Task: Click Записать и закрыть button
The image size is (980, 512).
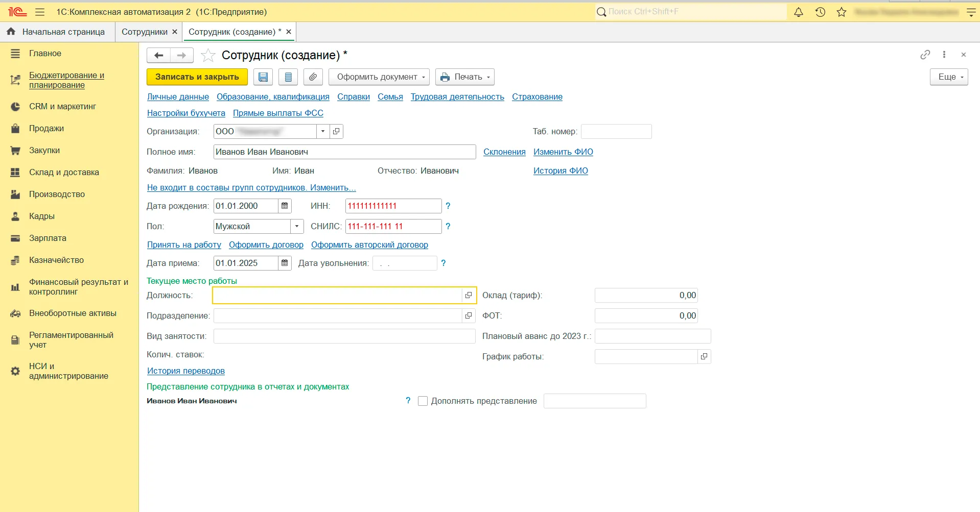Action: click(197, 77)
